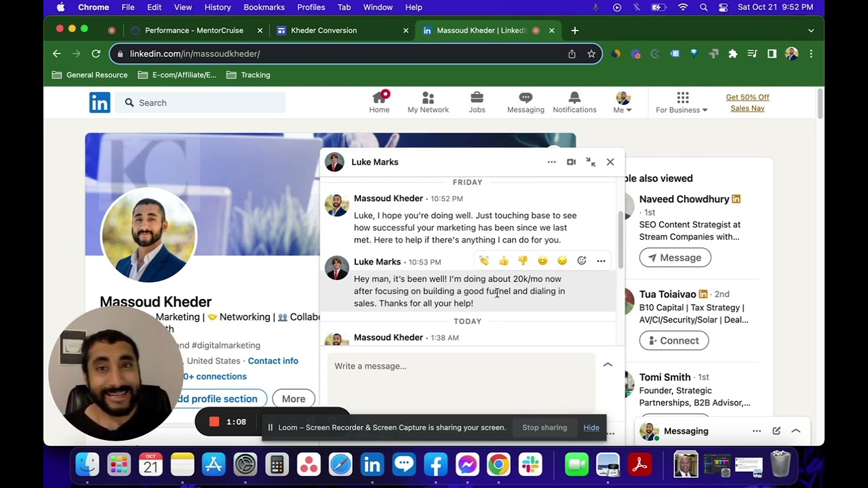868x488 pixels.
Task: Open the Chrome three-dot menu
Action: 811,54
